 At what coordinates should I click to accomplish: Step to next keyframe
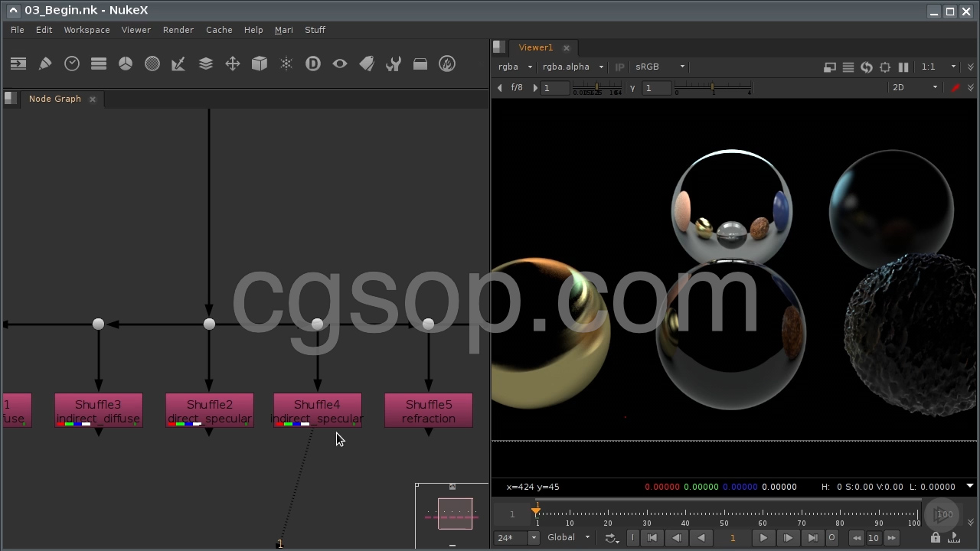pos(788,538)
